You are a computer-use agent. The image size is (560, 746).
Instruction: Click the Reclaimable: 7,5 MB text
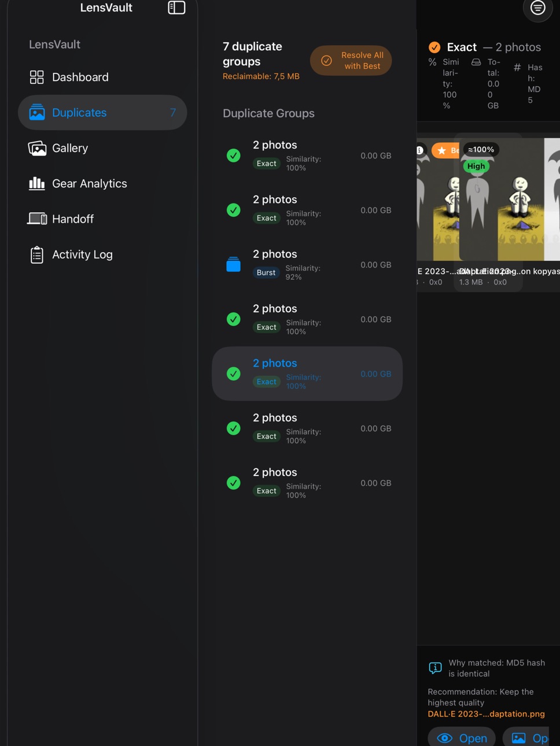tap(261, 76)
